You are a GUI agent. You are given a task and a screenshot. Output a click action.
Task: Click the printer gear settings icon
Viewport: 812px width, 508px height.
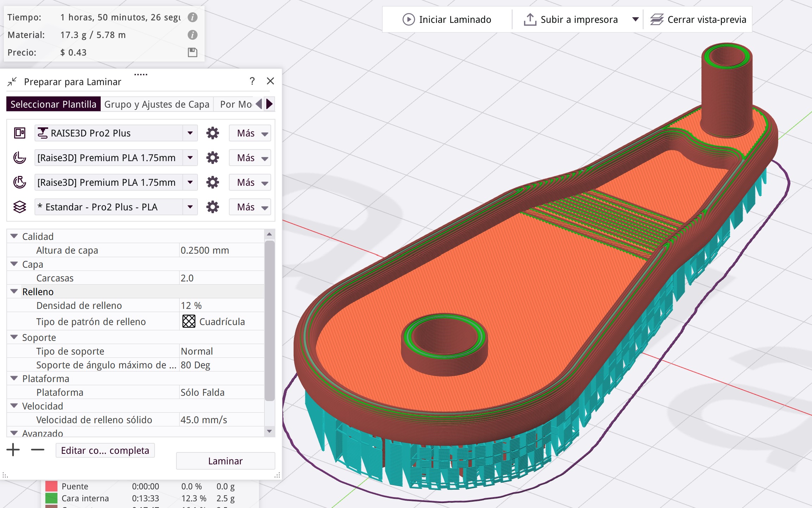click(212, 133)
